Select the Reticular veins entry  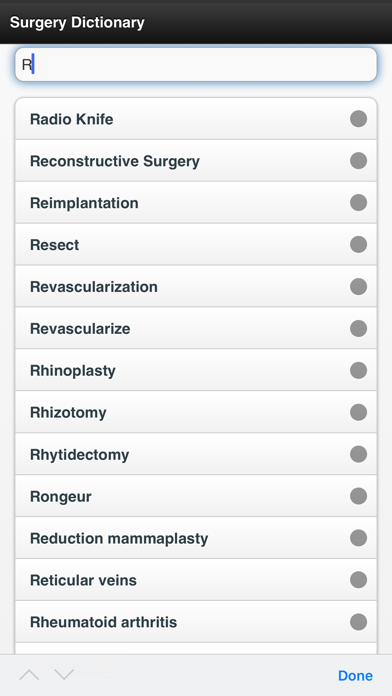(x=196, y=580)
